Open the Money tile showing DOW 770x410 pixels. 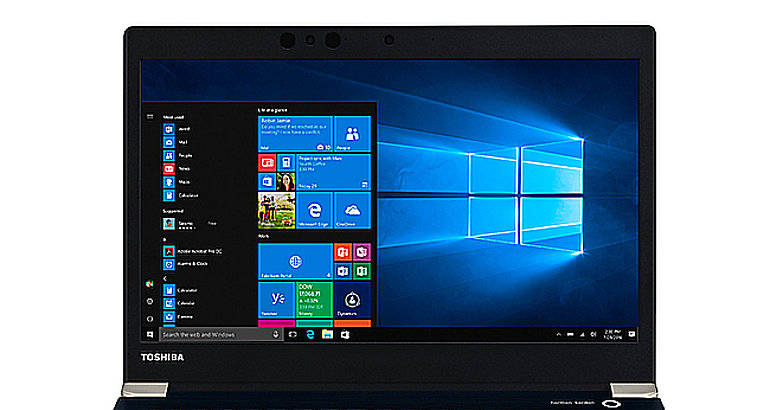pyautogui.click(x=314, y=300)
